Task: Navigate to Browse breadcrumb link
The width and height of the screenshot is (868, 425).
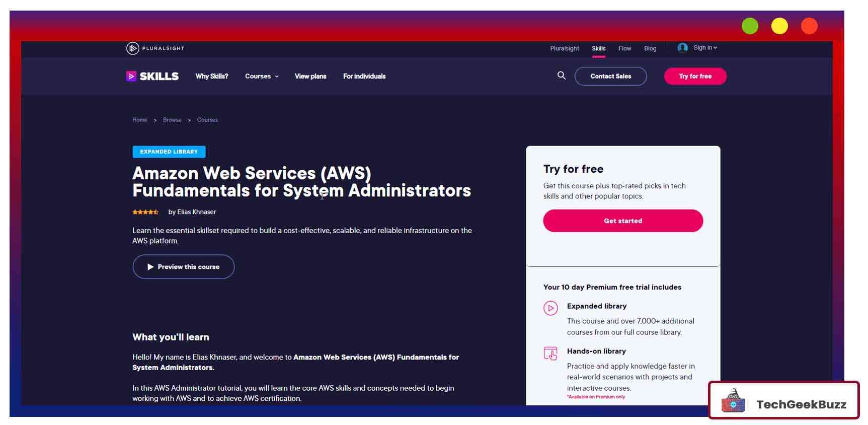Action: 172,120
